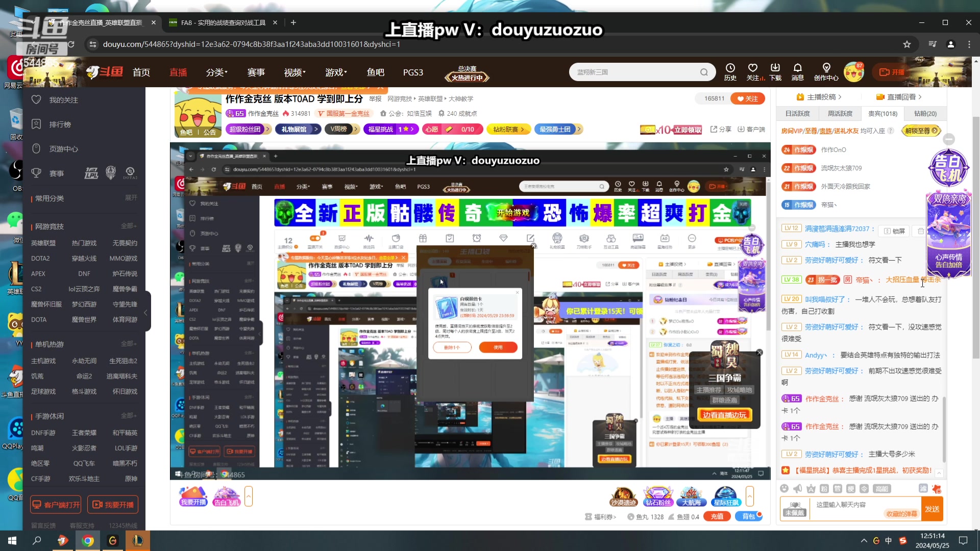
Task: Click 解锁至尊 button
Action: [921, 131]
